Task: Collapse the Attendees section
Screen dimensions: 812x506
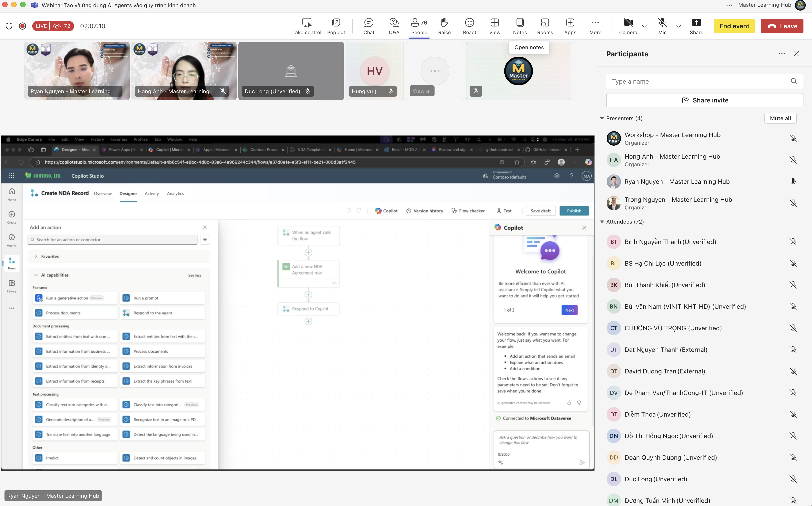Action: tap(602, 222)
